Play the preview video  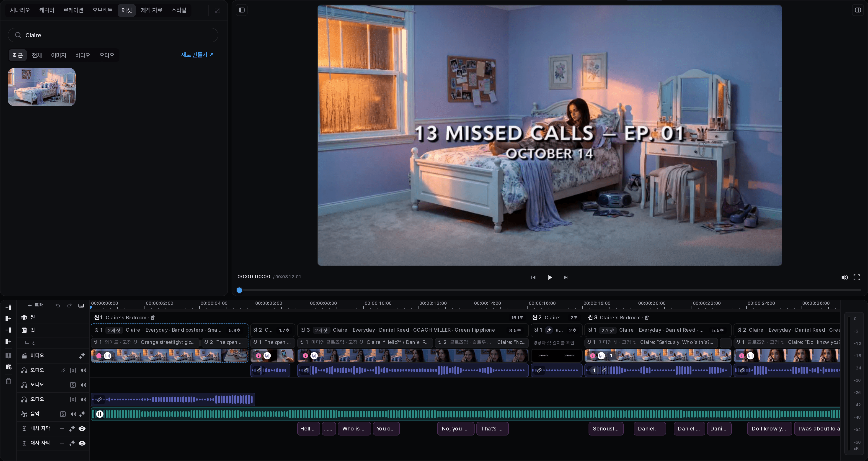point(550,277)
